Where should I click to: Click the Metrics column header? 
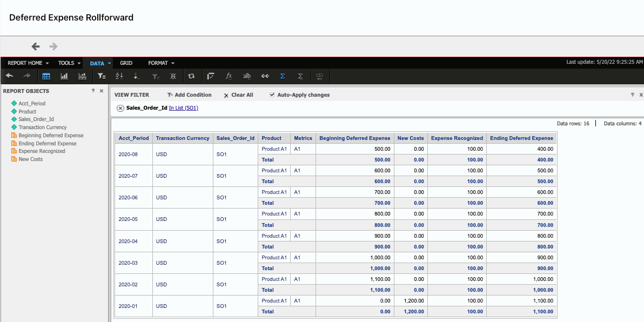pyautogui.click(x=303, y=138)
